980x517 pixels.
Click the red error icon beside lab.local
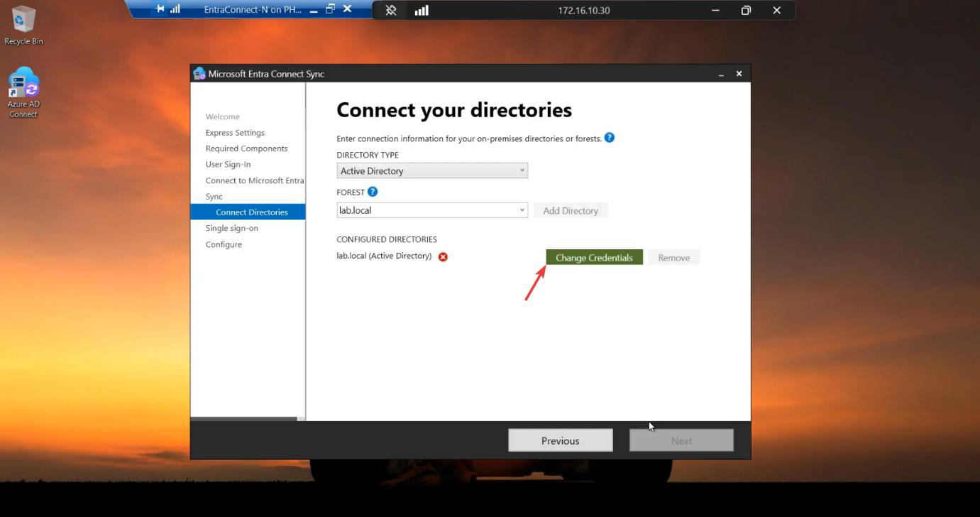(443, 257)
